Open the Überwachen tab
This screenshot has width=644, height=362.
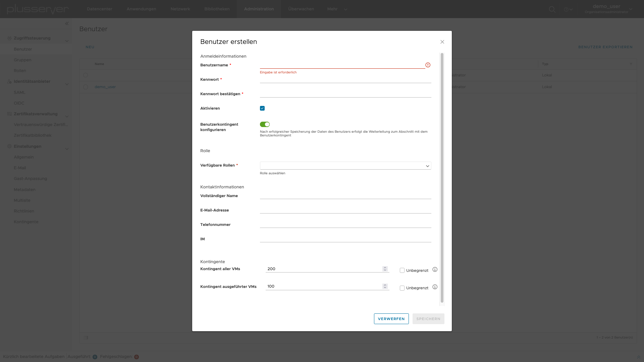coord(301,9)
